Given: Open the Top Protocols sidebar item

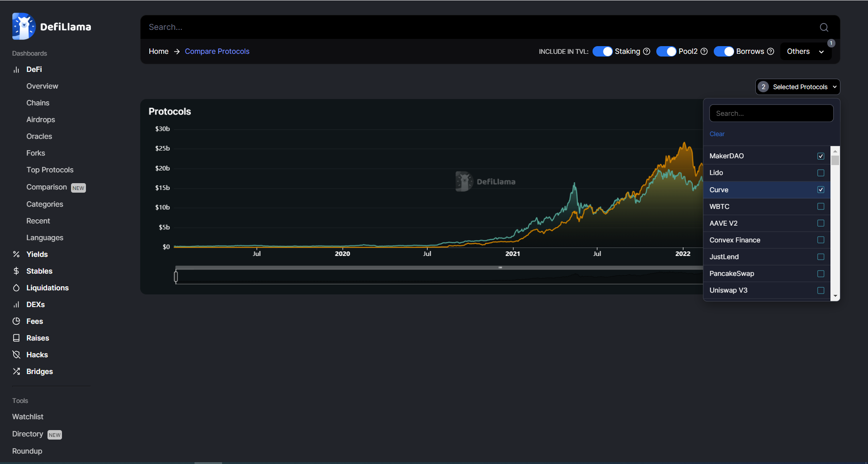Looking at the screenshot, I should tap(50, 170).
